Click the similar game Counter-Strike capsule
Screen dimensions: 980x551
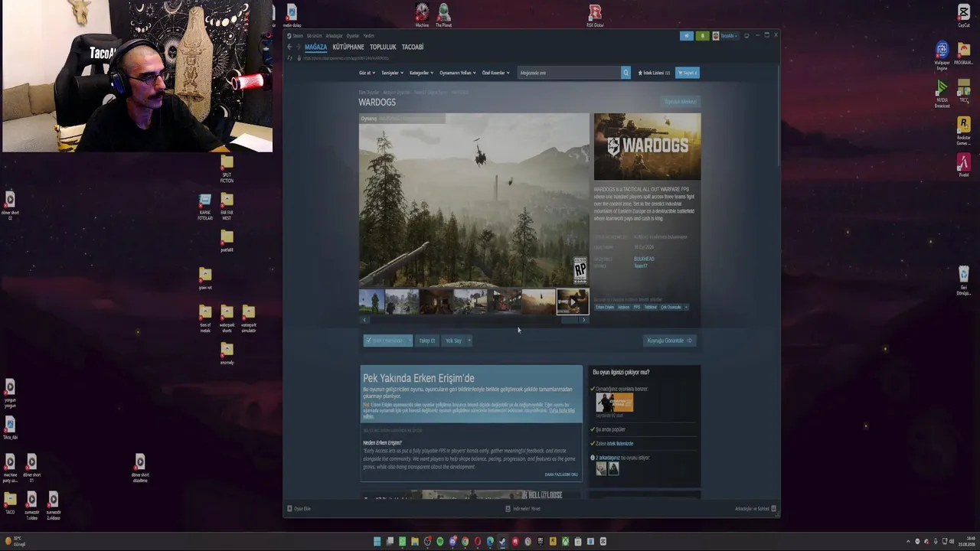pos(615,403)
